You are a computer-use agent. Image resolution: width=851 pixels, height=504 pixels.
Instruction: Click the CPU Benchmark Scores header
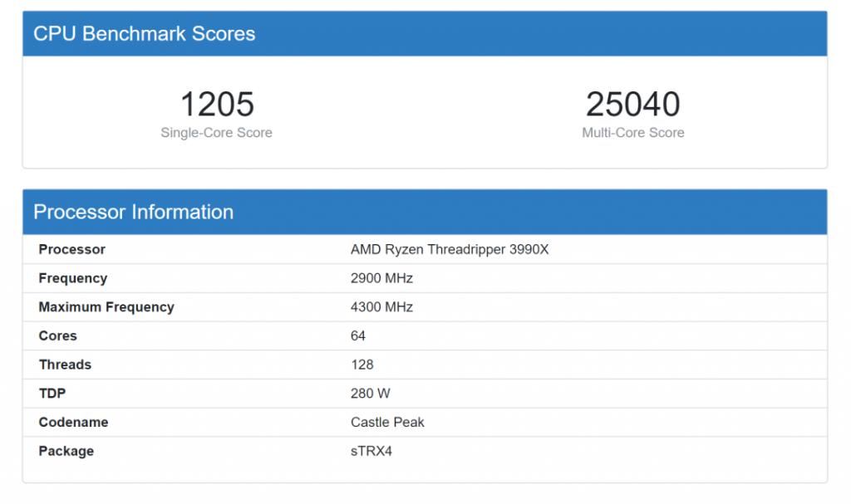coord(144,34)
